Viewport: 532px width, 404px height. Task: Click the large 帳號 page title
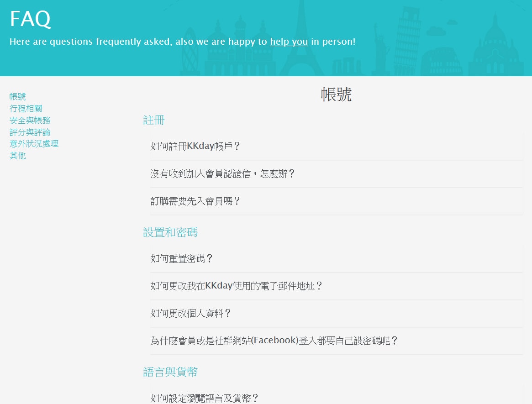coord(336,94)
